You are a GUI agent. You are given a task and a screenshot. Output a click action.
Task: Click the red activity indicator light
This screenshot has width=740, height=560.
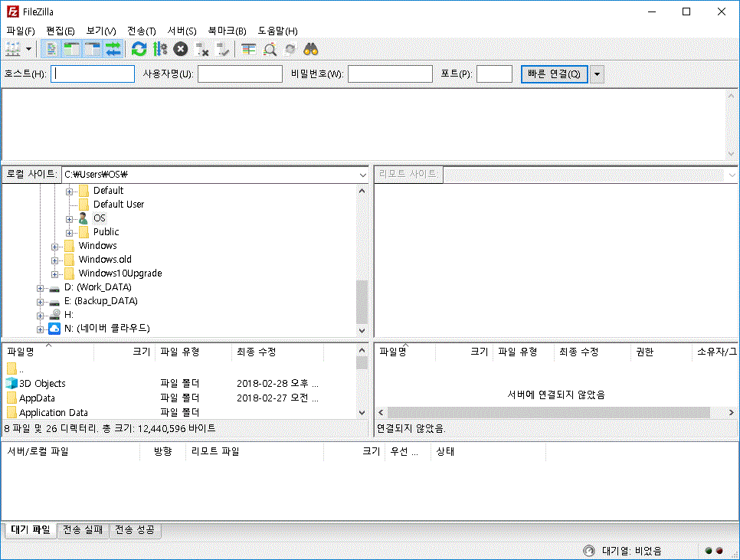[719, 551]
